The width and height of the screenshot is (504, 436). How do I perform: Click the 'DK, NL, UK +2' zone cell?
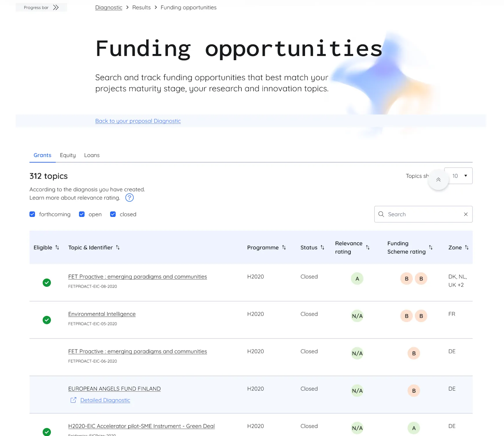coord(458,281)
